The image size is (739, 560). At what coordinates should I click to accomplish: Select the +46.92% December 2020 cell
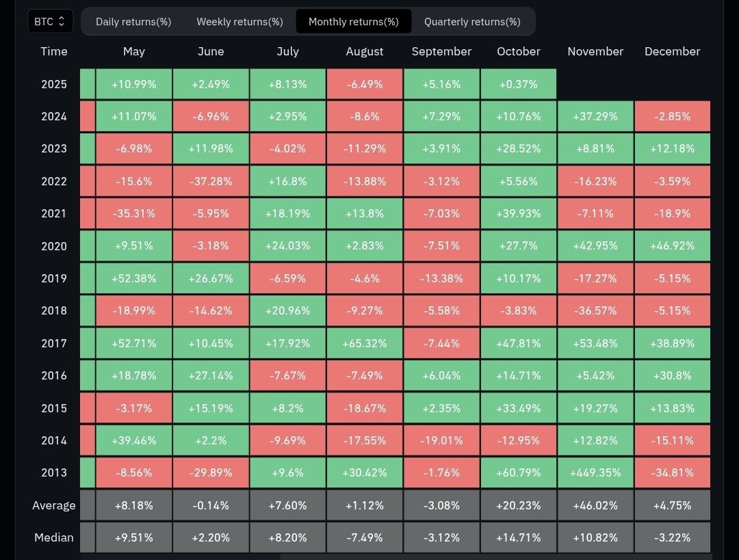click(673, 245)
